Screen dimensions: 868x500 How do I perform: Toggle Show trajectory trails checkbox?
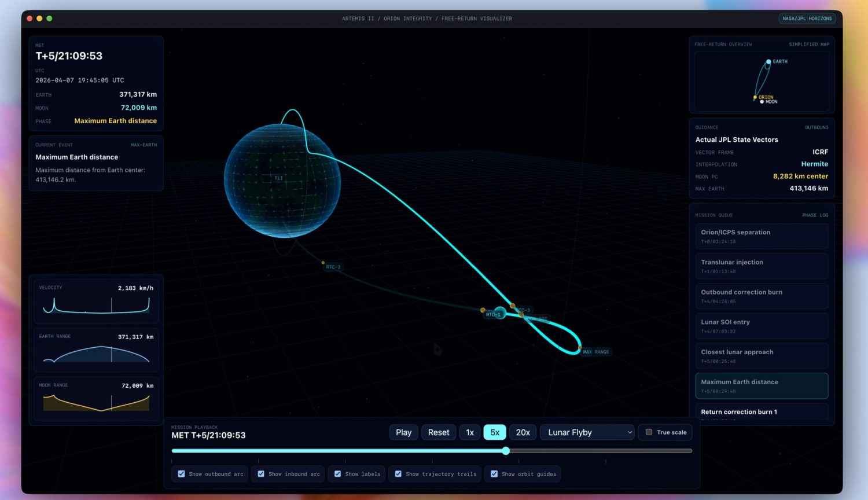(x=398, y=474)
